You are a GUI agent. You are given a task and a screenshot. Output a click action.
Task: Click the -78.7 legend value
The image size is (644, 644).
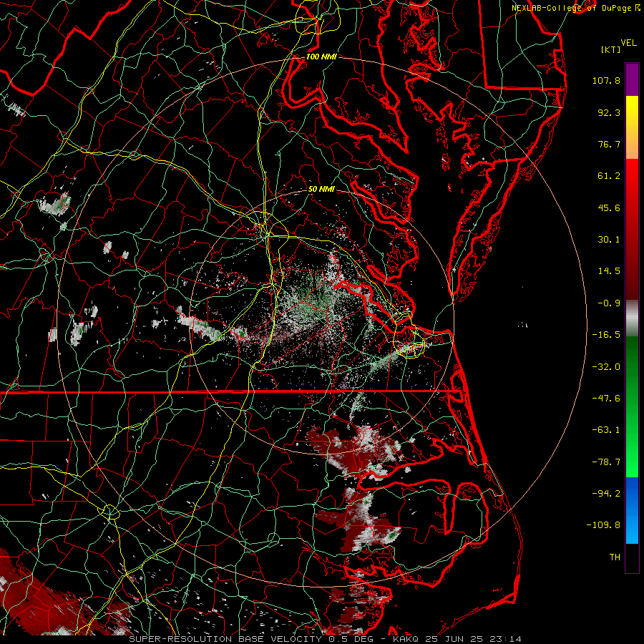point(606,462)
